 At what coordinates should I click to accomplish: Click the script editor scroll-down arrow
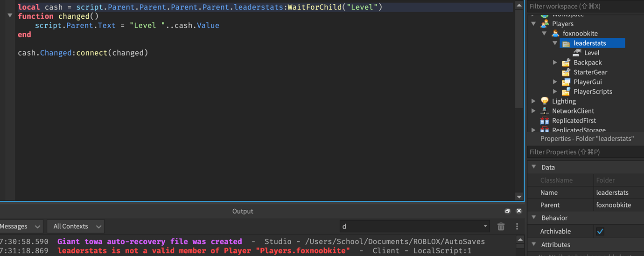(519, 197)
